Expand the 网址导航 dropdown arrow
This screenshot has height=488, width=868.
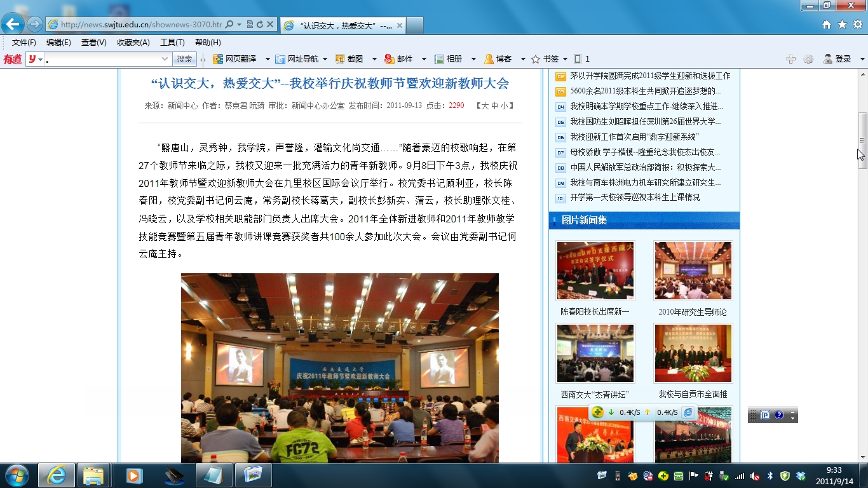pyautogui.click(x=325, y=59)
